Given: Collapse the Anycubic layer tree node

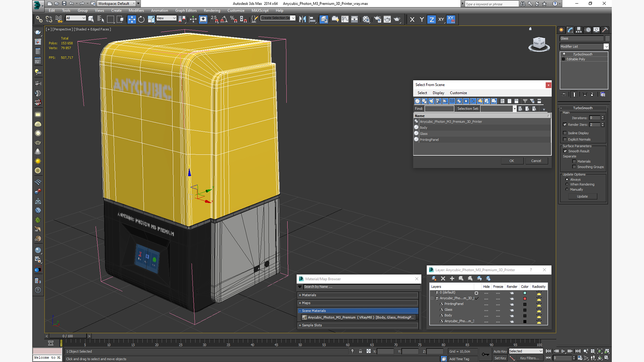Looking at the screenshot, I should point(432,298).
